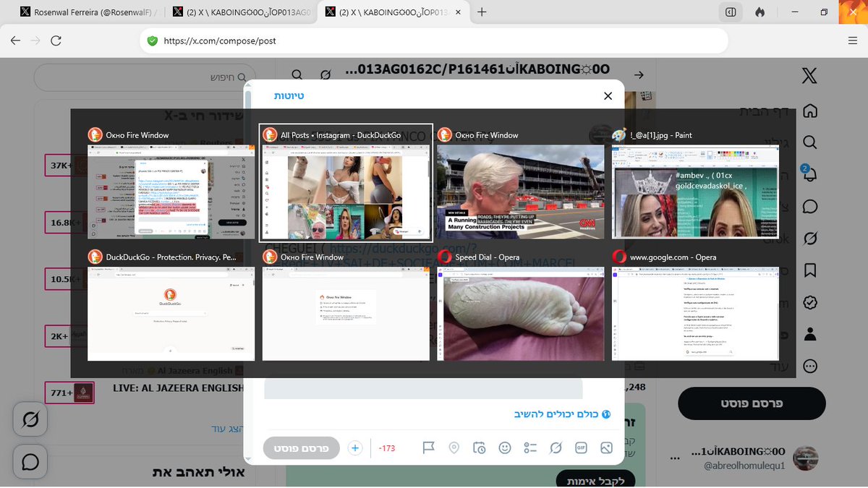Image resolution: width=868 pixels, height=488 pixels.
Task: Open a new browser tab with plus
Action: pyautogui.click(x=482, y=12)
